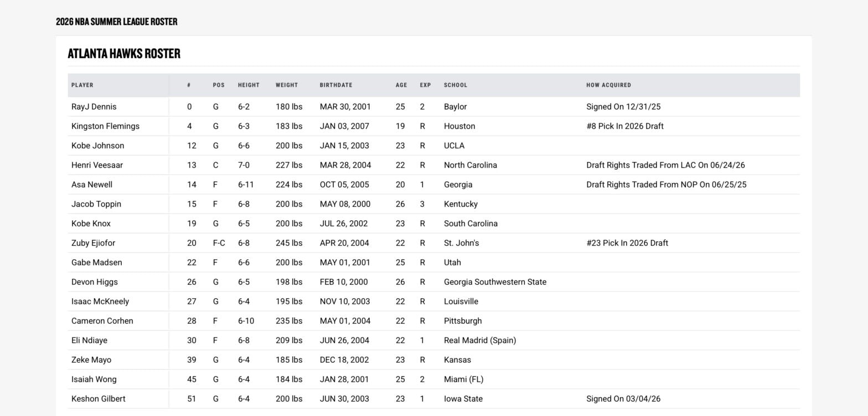Click the school 'Kentucky'
This screenshot has width=868, height=416.
point(461,204)
